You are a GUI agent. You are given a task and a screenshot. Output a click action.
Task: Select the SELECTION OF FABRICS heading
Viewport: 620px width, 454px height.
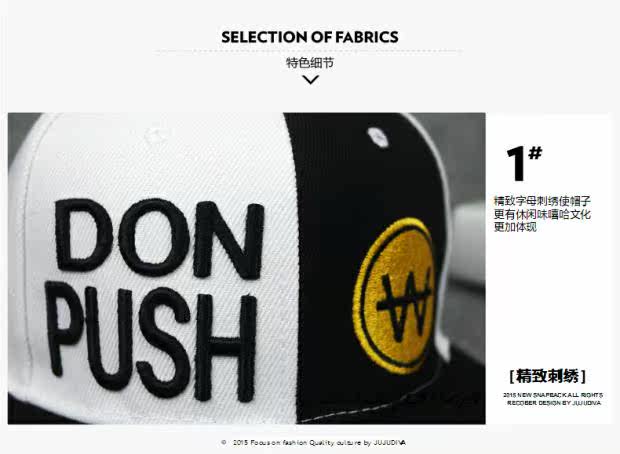pyautogui.click(x=310, y=37)
